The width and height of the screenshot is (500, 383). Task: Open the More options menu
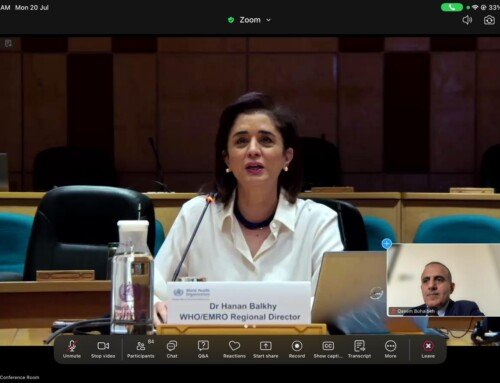click(x=390, y=349)
